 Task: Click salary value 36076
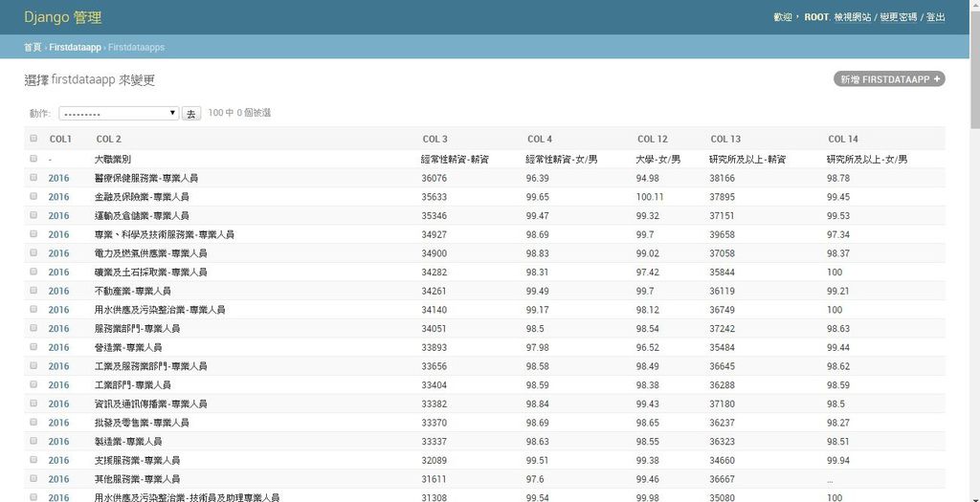click(434, 178)
